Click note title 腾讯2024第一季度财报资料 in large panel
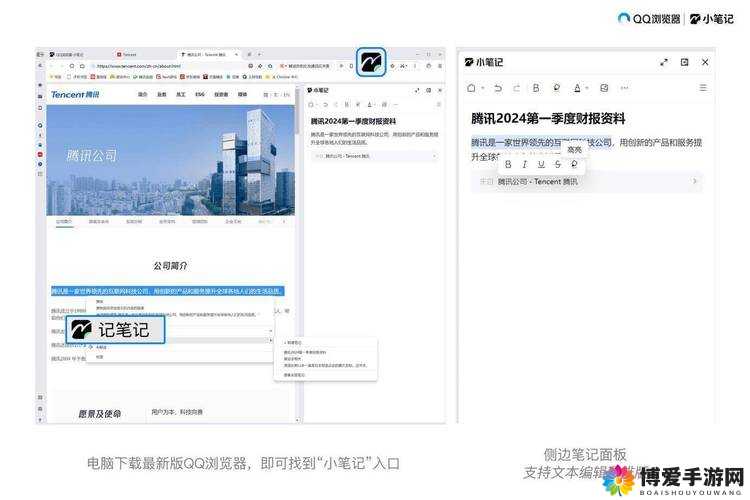This screenshot has height=500, width=750. point(548,118)
